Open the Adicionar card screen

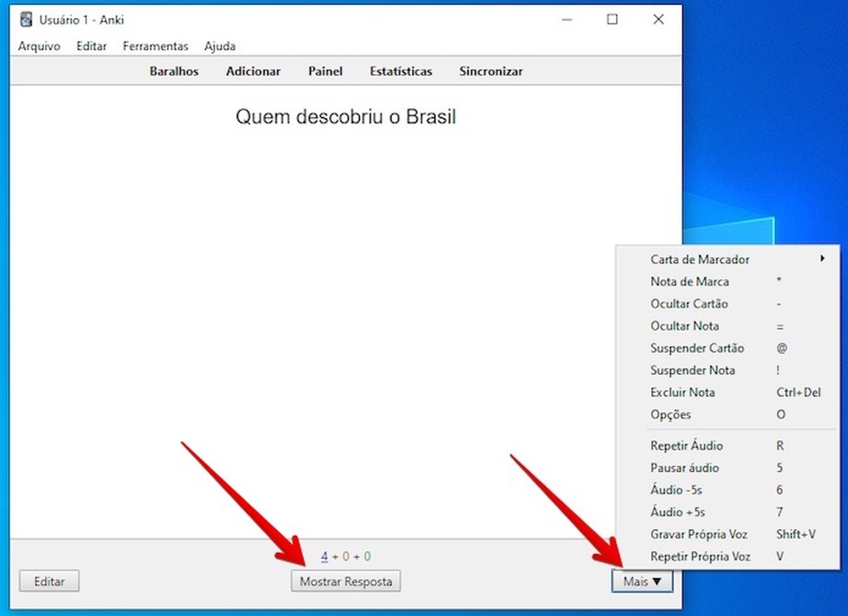coord(253,72)
